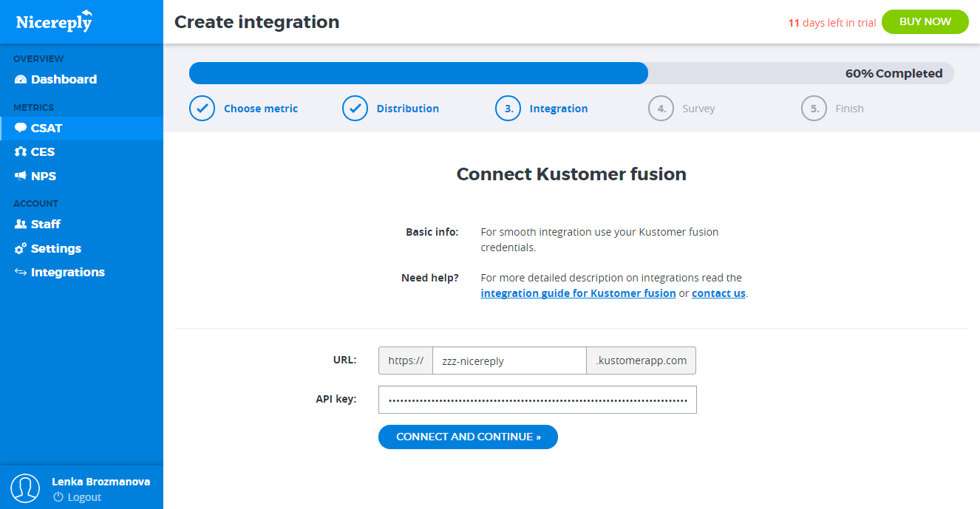Click the OVERVIEW section header
The height and width of the screenshot is (509, 980).
pos(38,58)
